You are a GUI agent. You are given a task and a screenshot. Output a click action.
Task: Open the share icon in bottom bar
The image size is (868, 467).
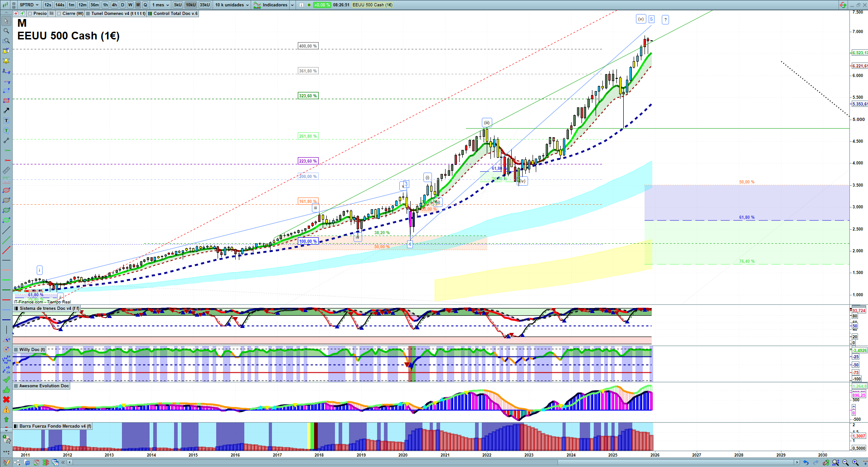click(17, 462)
